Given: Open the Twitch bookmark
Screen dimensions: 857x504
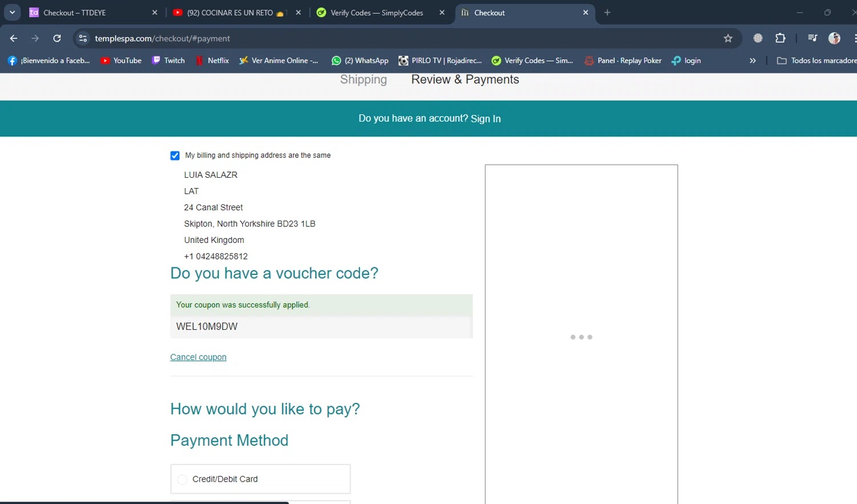Looking at the screenshot, I should click(169, 61).
